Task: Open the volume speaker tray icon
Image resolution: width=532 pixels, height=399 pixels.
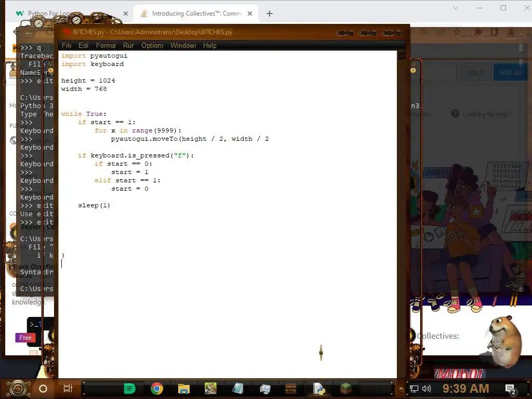Action: pos(427,389)
